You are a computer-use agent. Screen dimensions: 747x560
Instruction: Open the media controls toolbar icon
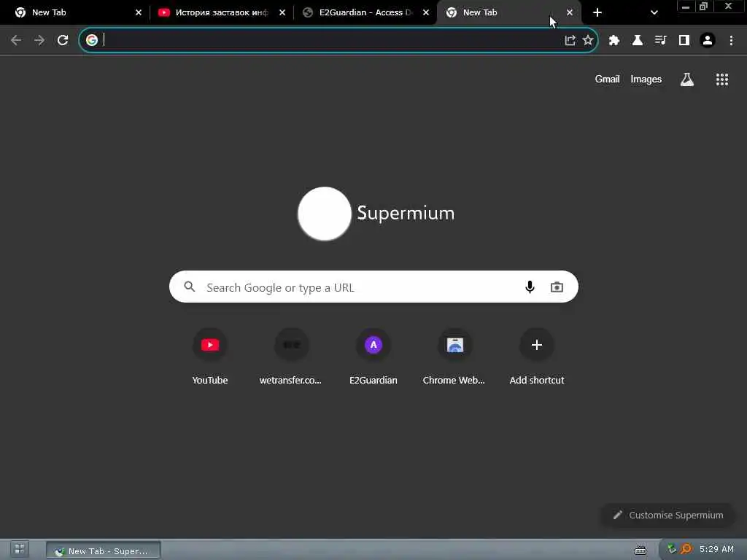click(661, 41)
